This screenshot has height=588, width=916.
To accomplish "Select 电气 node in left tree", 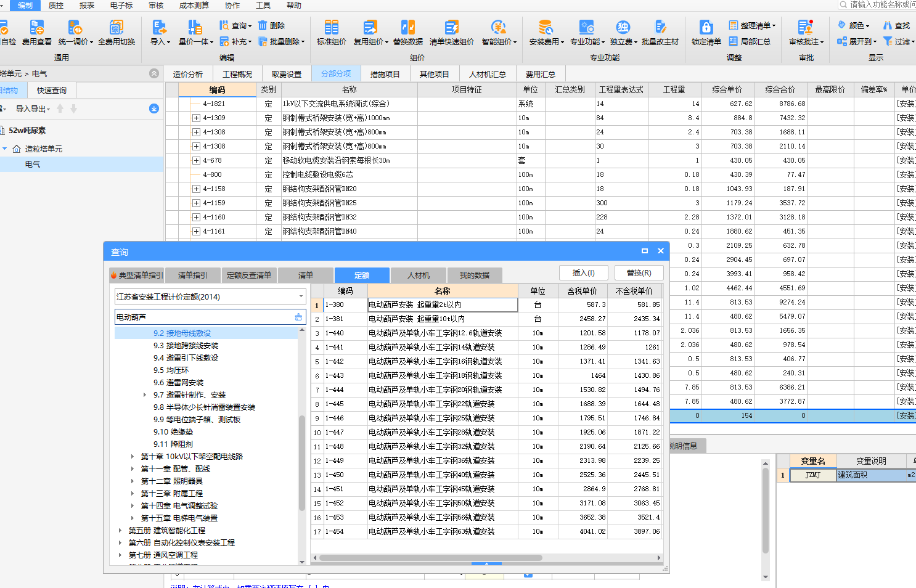I will [33, 165].
